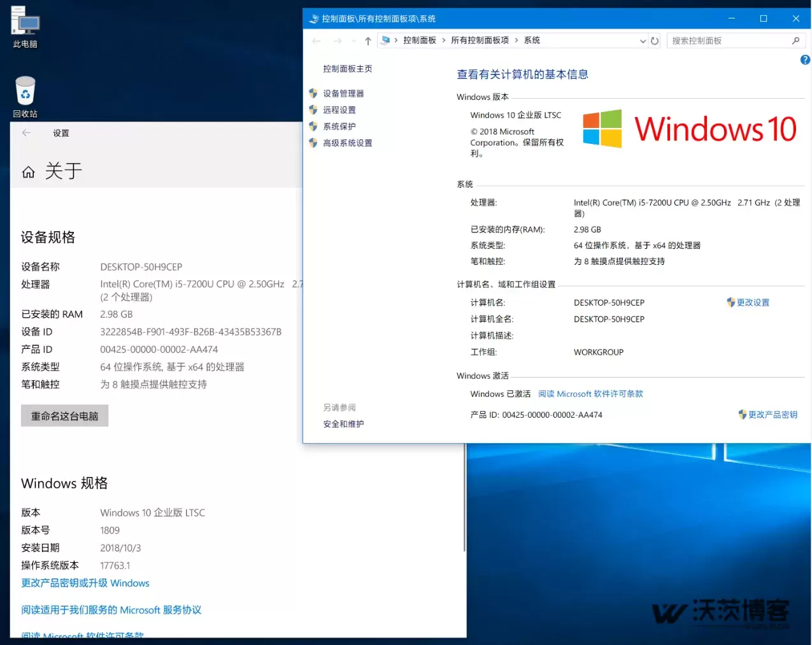Click install date 2018/10/3
Image resolution: width=812 pixels, height=645 pixels.
pos(120,548)
